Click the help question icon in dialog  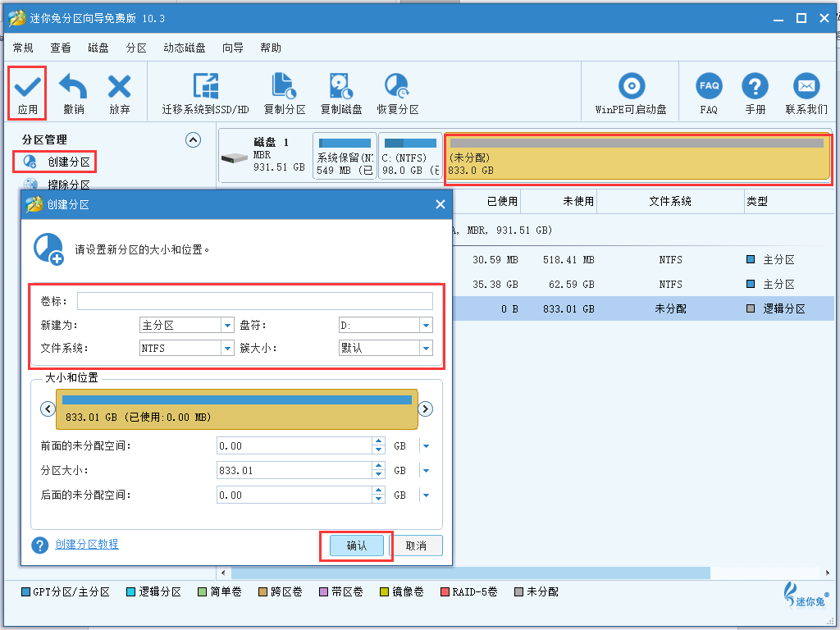(x=39, y=546)
